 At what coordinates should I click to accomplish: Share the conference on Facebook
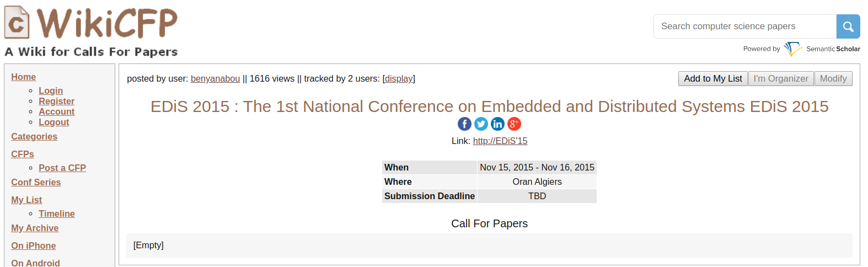point(464,124)
